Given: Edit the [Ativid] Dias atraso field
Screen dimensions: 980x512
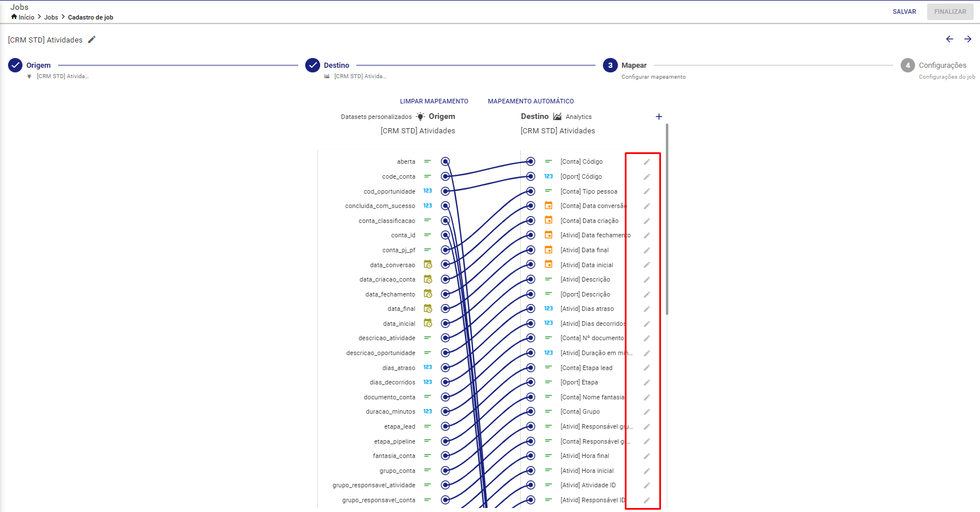Looking at the screenshot, I should [x=647, y=309].
